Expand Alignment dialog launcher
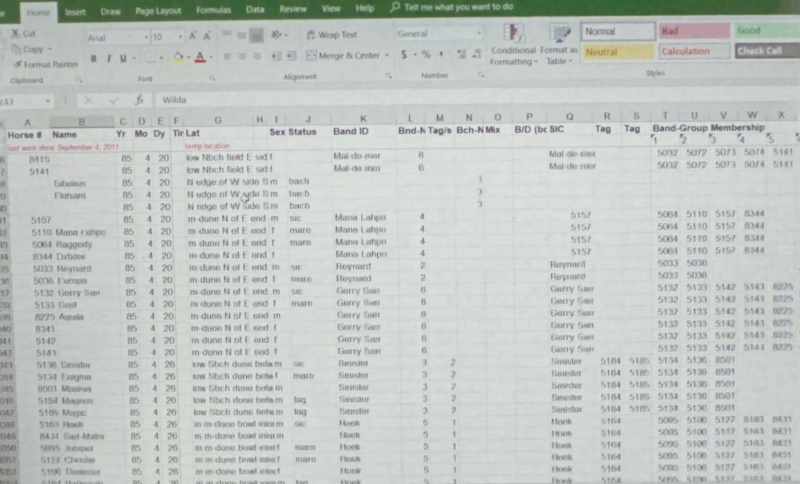This screenshot has height=484, width=800. click(x=389, y=76)
